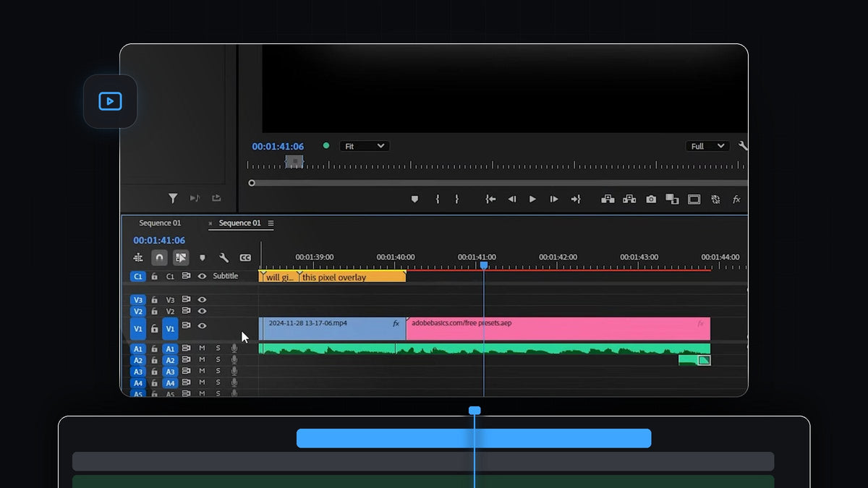The width and height of the screenshot is (868, 488).
Task: Lock the C1 subtitle track
Action: pyautogui.click(x=154, y=276)
